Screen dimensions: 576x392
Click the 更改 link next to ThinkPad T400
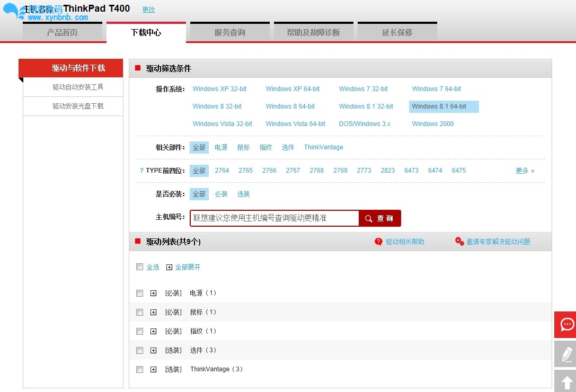point(149,10)
